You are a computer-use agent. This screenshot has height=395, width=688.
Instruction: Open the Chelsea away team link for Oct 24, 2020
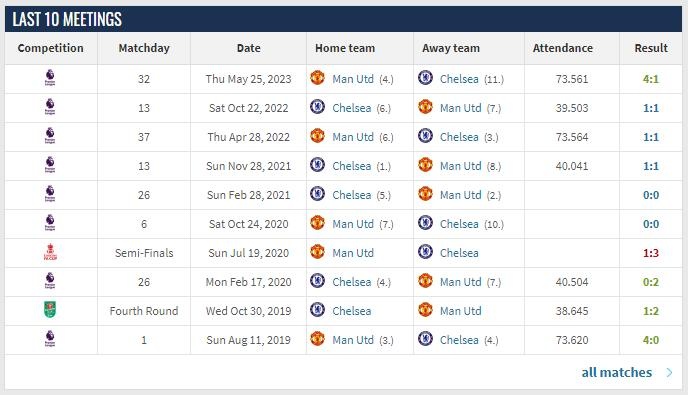[459, 224]
